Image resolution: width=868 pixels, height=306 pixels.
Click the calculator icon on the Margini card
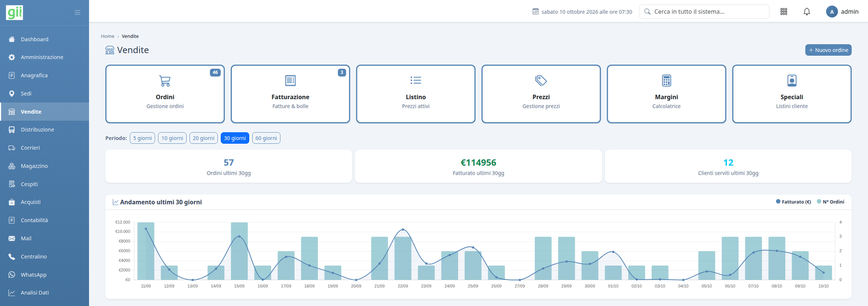pyautogui.click(x=666, y=80)
